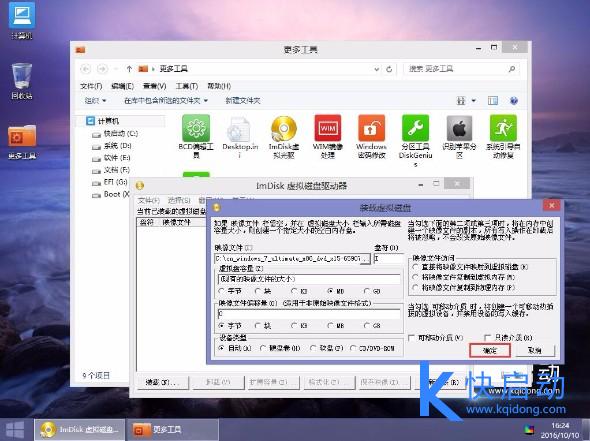Viewport: 590px width, 441px height.
Task: Open 编辑(E) menu in Explorer
Action: click(123, 86)
